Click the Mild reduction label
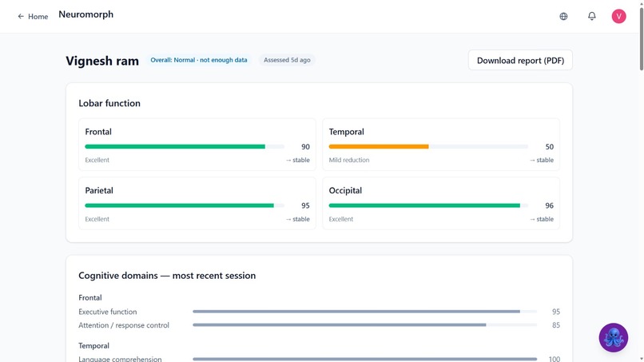This screenshot has width=644, height=362. click(349, 160)
